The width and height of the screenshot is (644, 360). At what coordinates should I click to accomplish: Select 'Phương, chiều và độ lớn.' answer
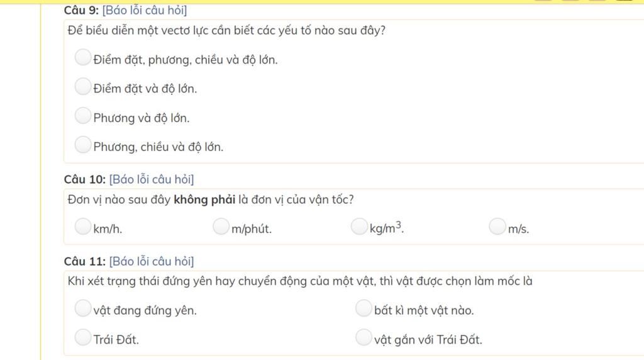pos(82,145)
